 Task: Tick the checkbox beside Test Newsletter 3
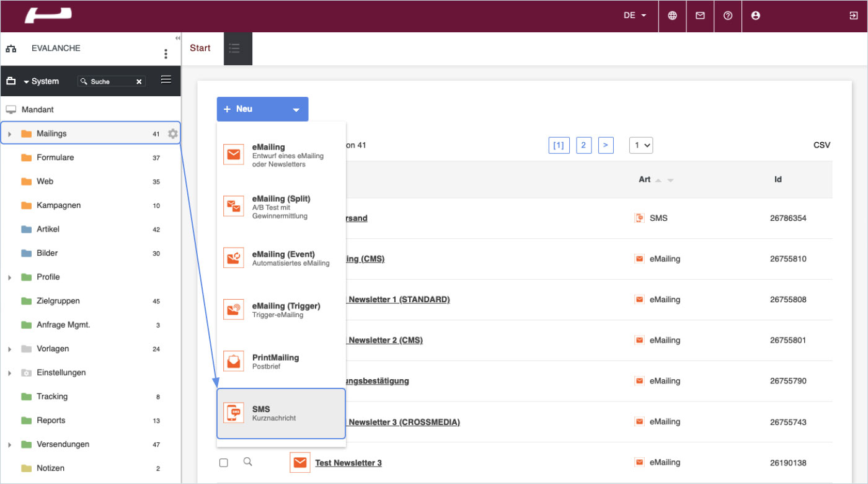coord(224,463)
